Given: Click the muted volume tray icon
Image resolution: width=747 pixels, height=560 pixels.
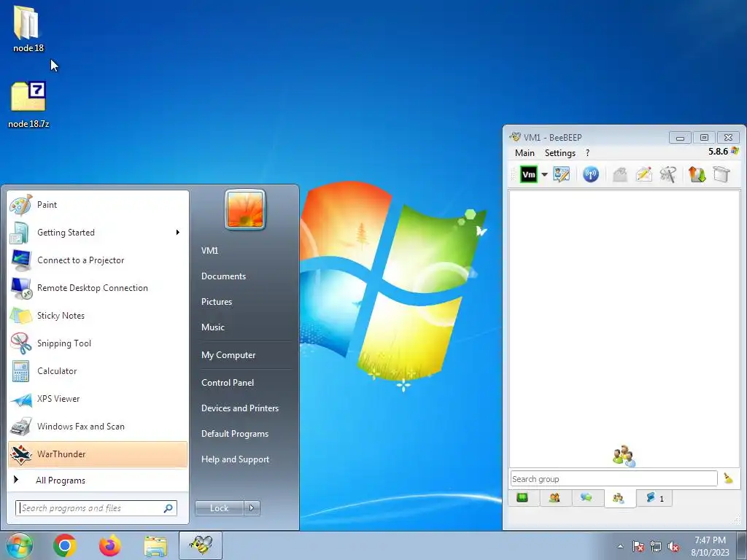Looking at the screenshot, I should [673, 547].
